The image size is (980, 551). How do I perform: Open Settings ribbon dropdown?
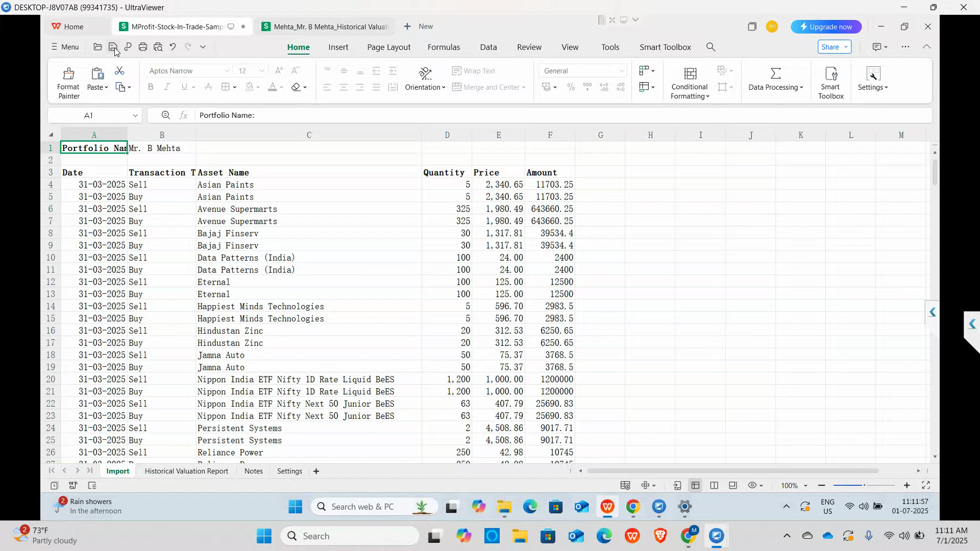(873, 80)
